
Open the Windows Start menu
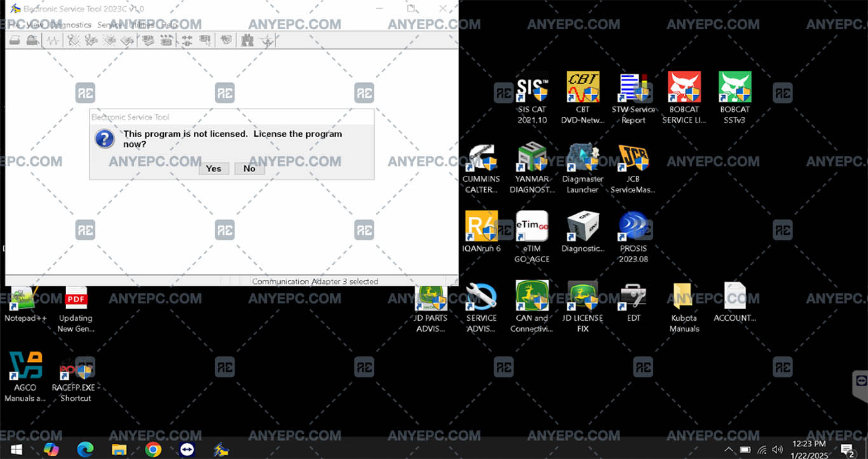coord(17,449)
